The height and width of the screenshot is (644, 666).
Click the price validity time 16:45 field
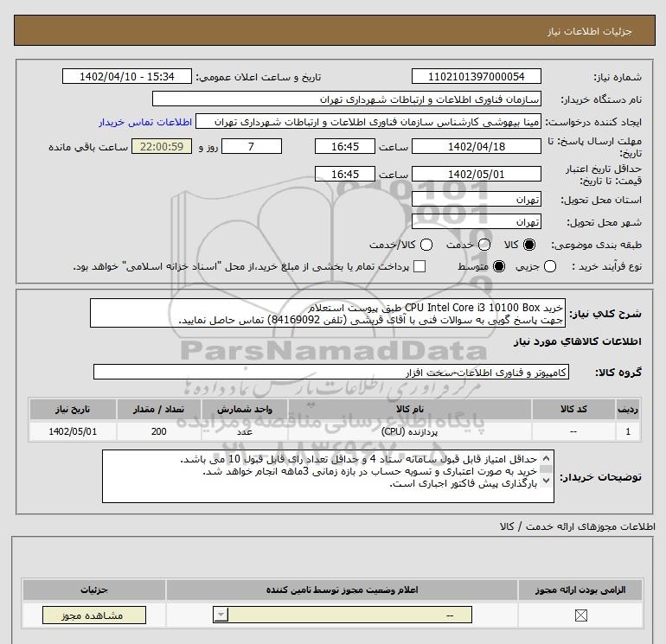(x=345, y=175)
